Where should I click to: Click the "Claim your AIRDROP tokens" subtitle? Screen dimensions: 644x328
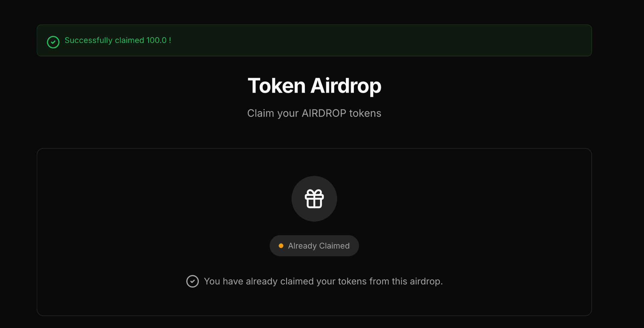314,113
